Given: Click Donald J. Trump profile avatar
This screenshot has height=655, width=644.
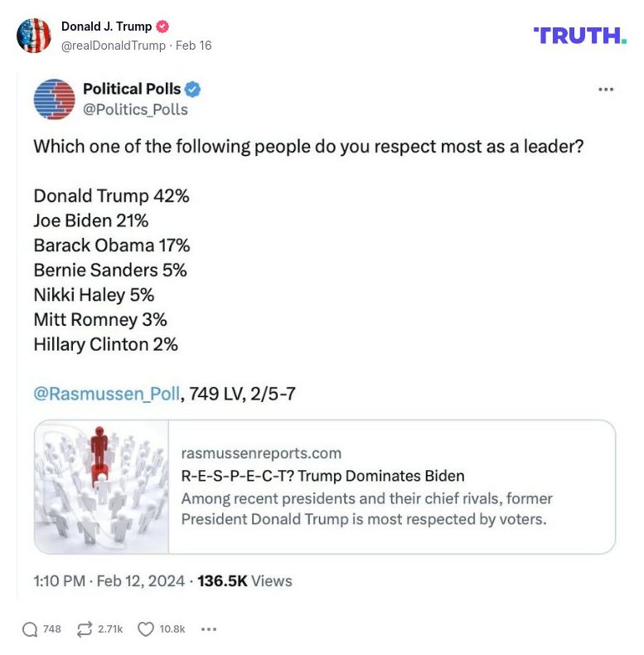Looking at the screenshot, I should (x=34, y=36).
